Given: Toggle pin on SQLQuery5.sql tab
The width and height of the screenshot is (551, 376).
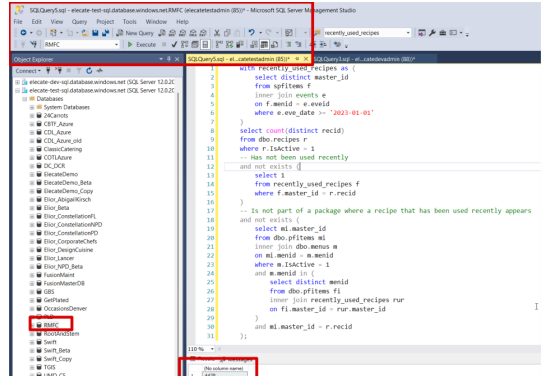Looking at the screenshot, I should coord(297,59).
